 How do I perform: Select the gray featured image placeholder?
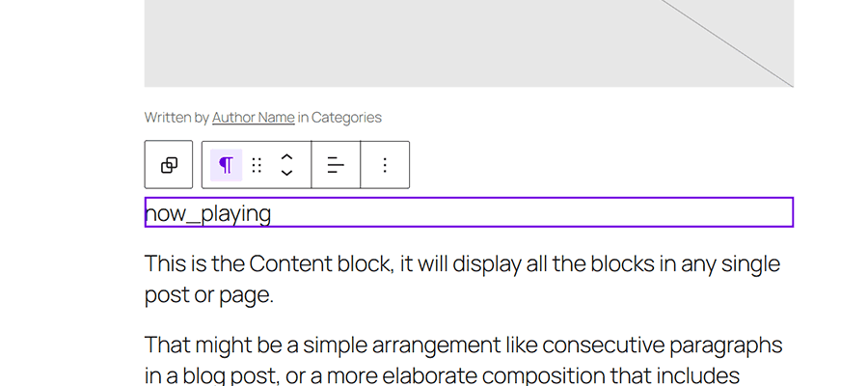pos(386,43)
